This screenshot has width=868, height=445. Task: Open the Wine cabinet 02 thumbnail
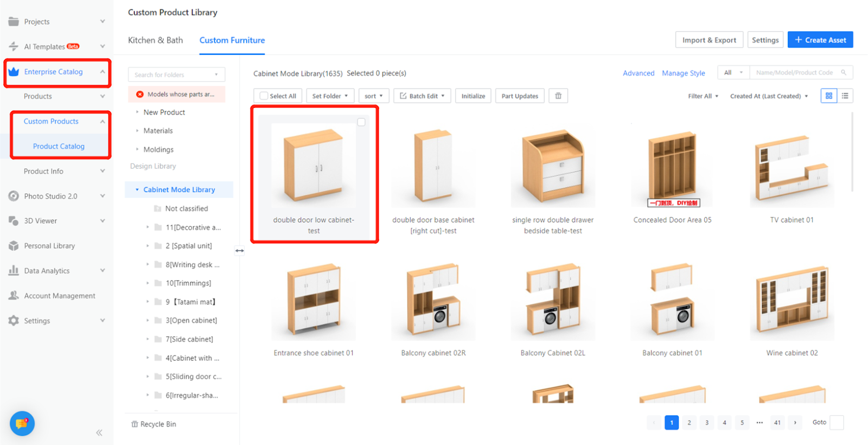pyautogui.click(x=792, y=299)
